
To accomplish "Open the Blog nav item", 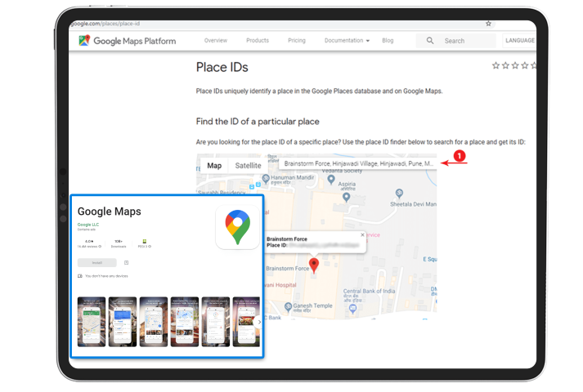I will [388, 41].
